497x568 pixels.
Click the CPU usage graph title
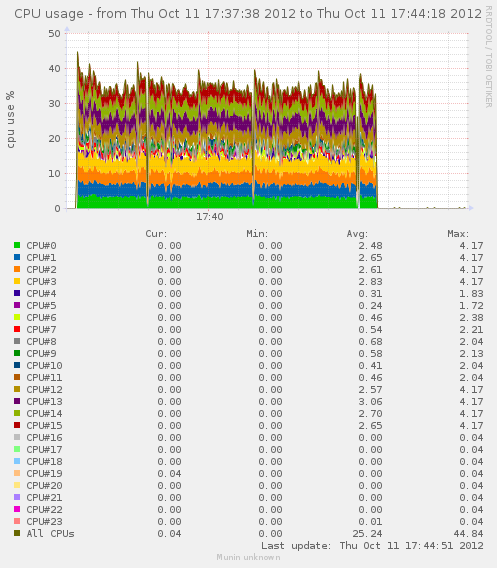pyautogui.click(x=248, y=14)
